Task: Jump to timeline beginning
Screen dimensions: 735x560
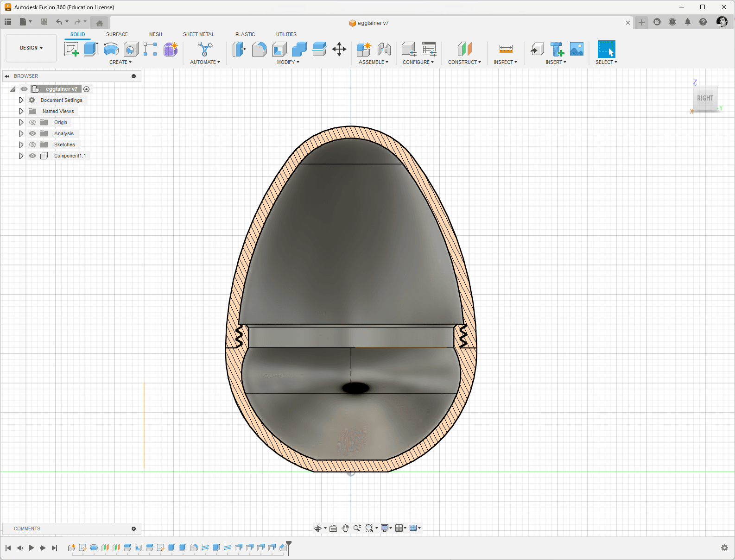Action: click(x=8, y=548)
